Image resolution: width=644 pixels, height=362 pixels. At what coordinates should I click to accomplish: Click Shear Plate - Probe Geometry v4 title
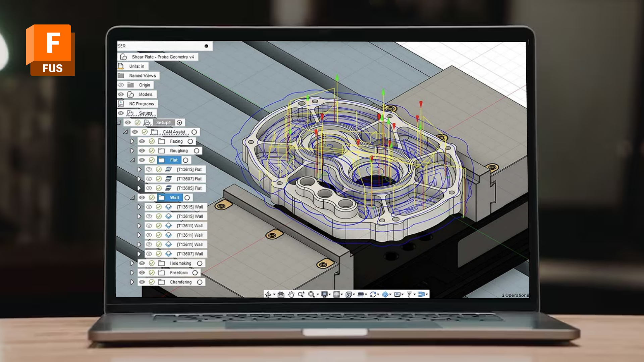163,57
